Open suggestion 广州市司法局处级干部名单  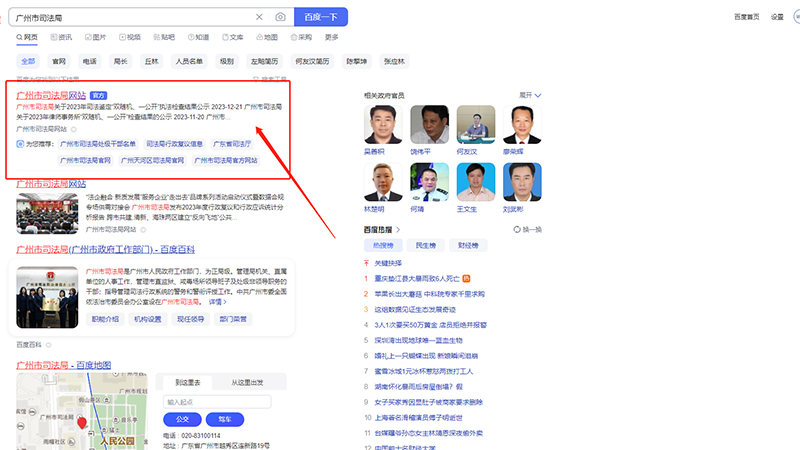(98, 144)
